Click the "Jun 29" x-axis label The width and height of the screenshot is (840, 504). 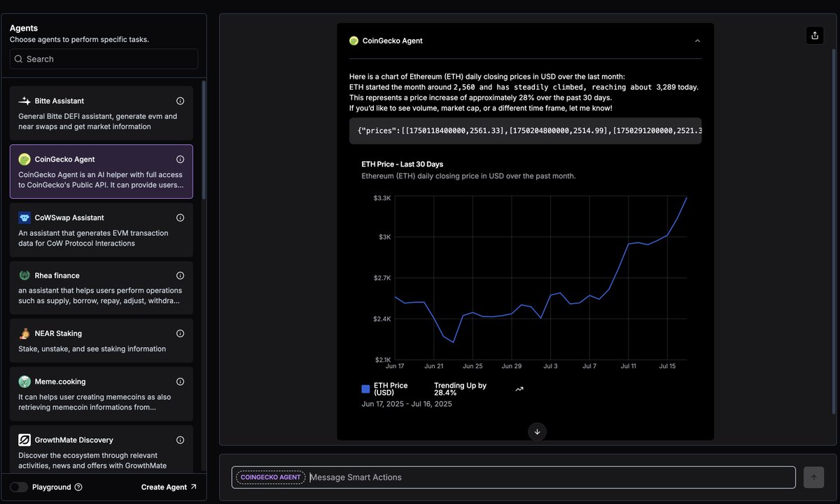(x=512, y=366)
